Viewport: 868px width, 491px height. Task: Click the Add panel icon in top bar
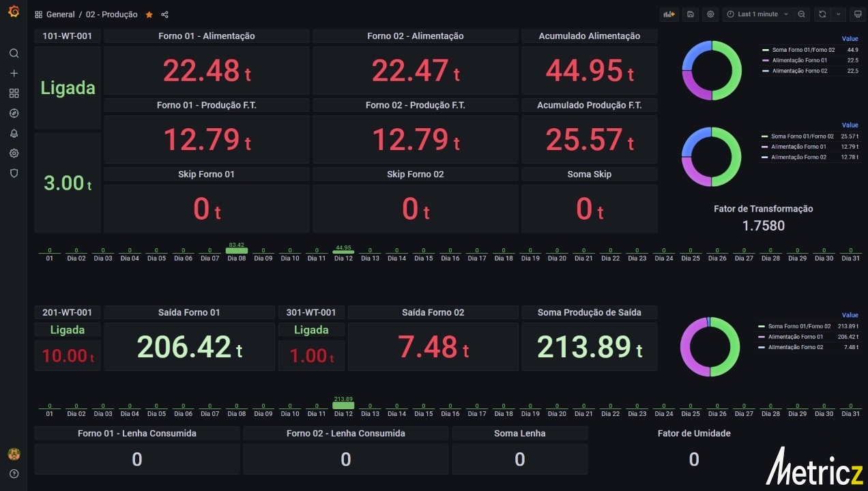coord(669,14)
